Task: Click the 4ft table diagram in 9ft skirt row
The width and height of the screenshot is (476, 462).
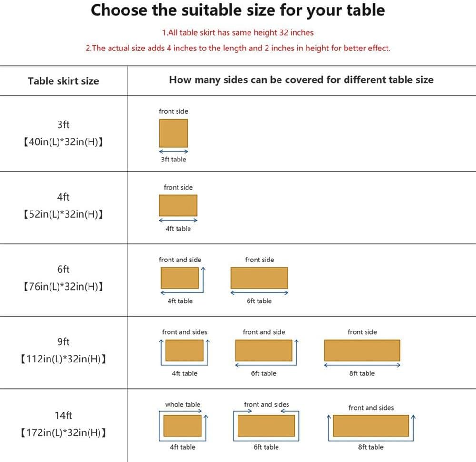Action: [184, 350]
